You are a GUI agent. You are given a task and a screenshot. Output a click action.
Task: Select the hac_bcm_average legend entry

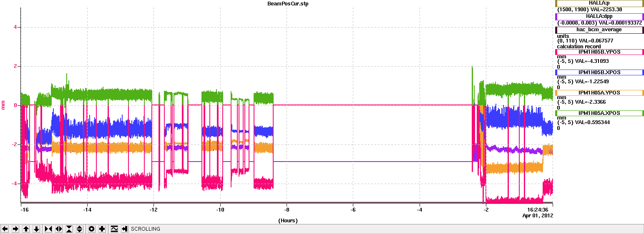(x=599, y=30)
